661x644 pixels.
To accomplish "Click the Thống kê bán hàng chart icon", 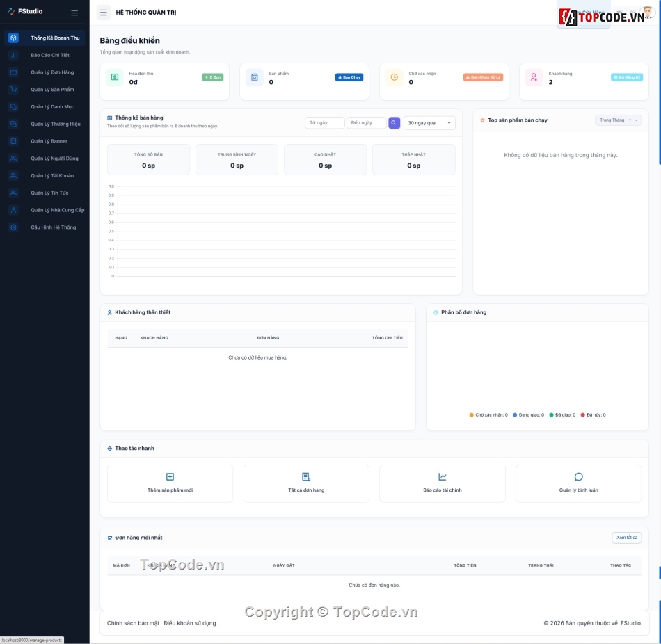I will coord(110,118).
